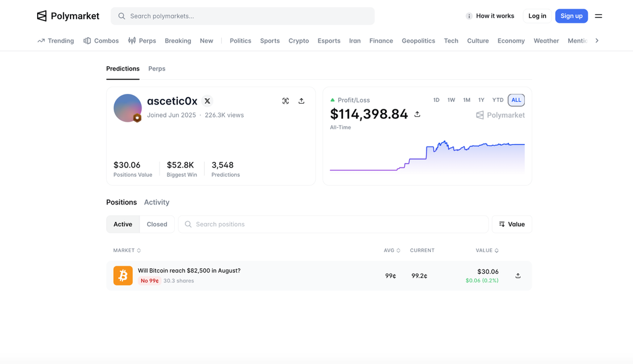Click the Combos icon
The height and width of the screenshot is (364, 633).
point(87,41)
